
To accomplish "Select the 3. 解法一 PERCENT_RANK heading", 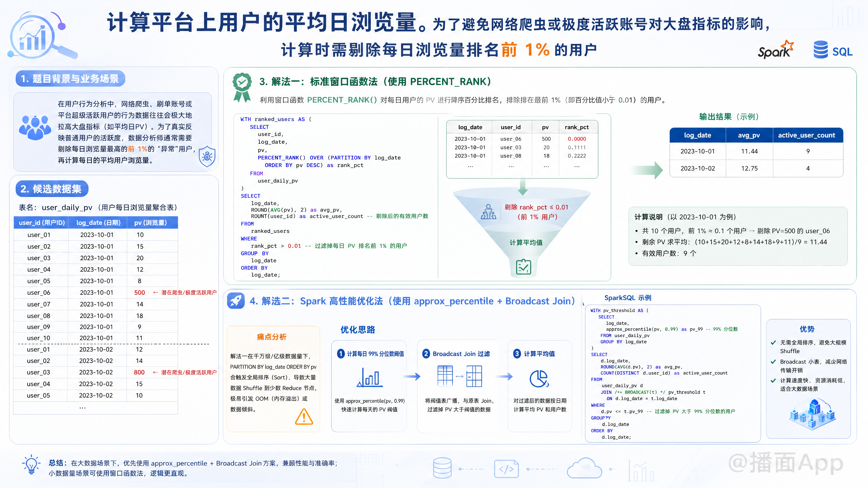I will click(375, 82).
